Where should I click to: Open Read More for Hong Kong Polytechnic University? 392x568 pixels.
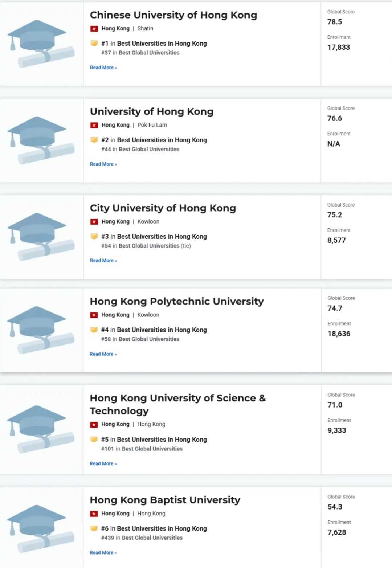coord(103,354)
